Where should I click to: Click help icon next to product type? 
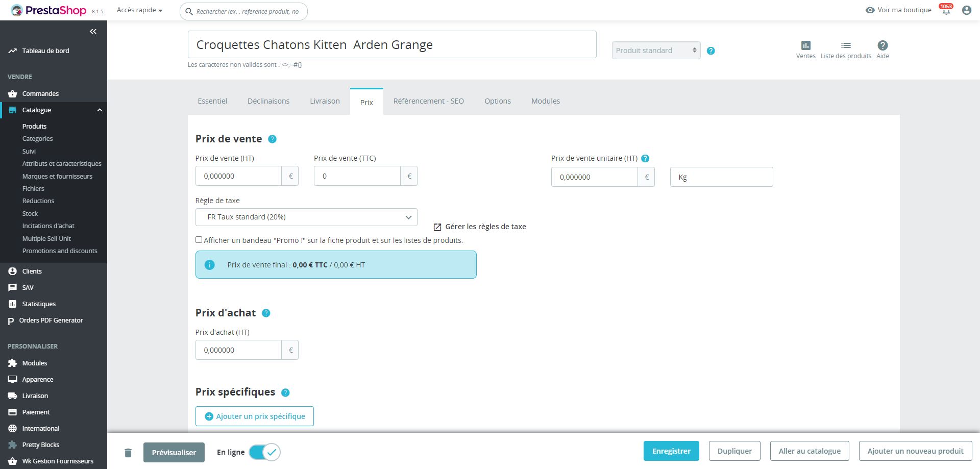pyautogui.click(x=710, y=51)
